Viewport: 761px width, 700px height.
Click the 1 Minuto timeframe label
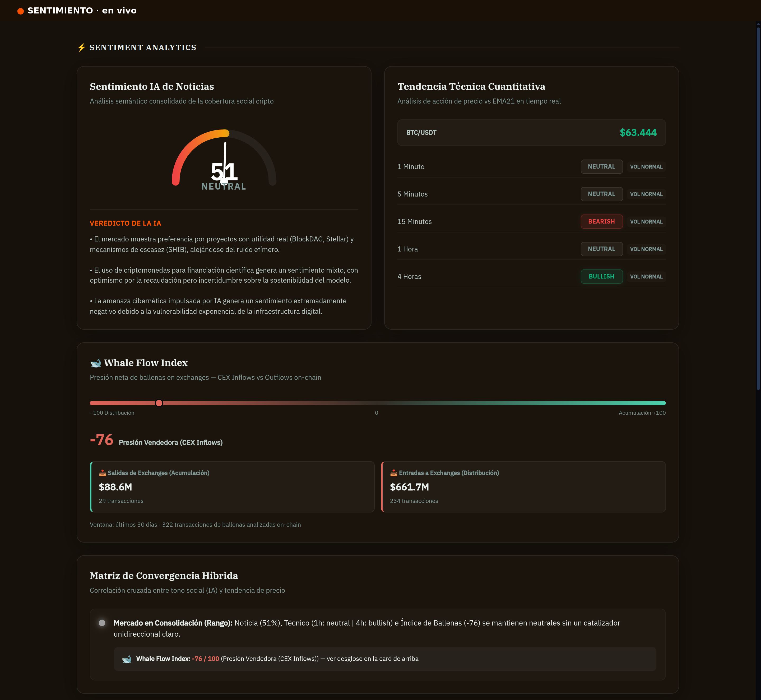click(x=411, y=167)
